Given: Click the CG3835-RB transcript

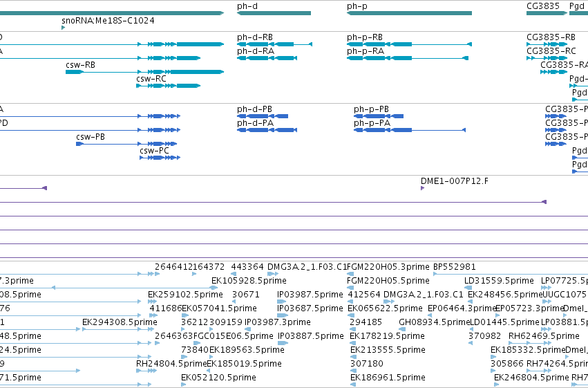Looking at the screenshot, I should pos(547,44).
